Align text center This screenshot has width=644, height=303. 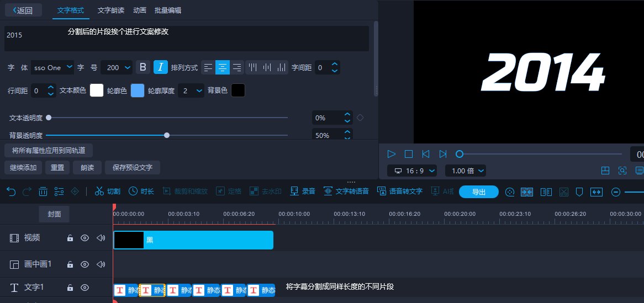pos(223,67)
